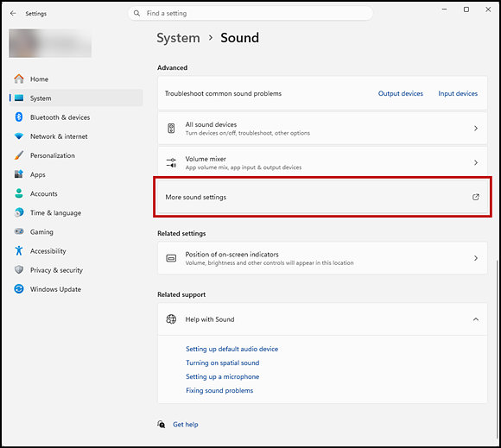Viewport: 501px width, 448px height.
Task: Open All sound devices chevron
Action: click(x=476, y=129)
